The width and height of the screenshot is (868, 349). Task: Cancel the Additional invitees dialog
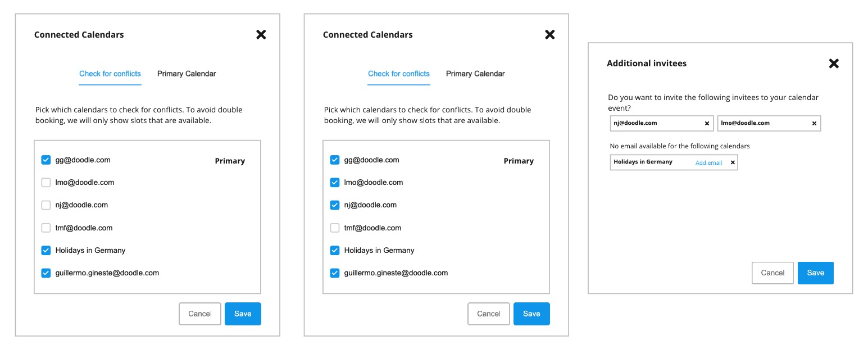tap(772, 273)
